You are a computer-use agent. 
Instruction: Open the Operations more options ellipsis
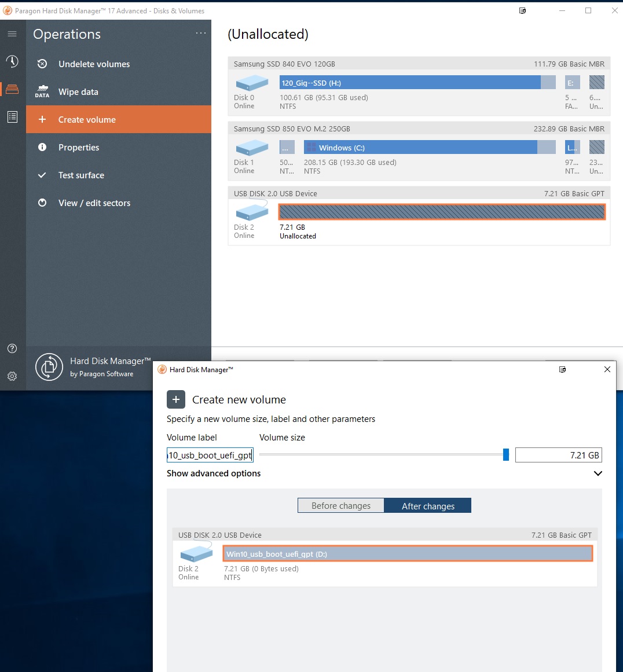pyautogui.click(x=201, y=34)
